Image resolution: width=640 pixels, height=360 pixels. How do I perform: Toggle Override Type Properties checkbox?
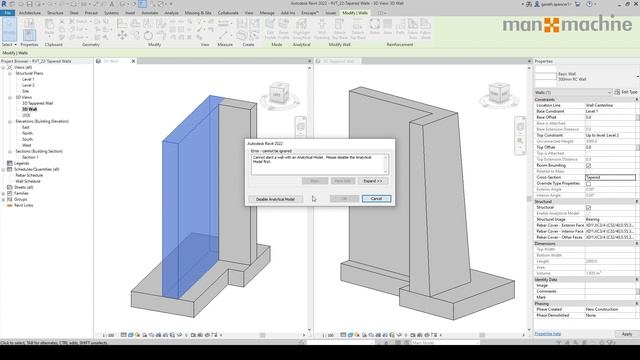click(588, 184)
